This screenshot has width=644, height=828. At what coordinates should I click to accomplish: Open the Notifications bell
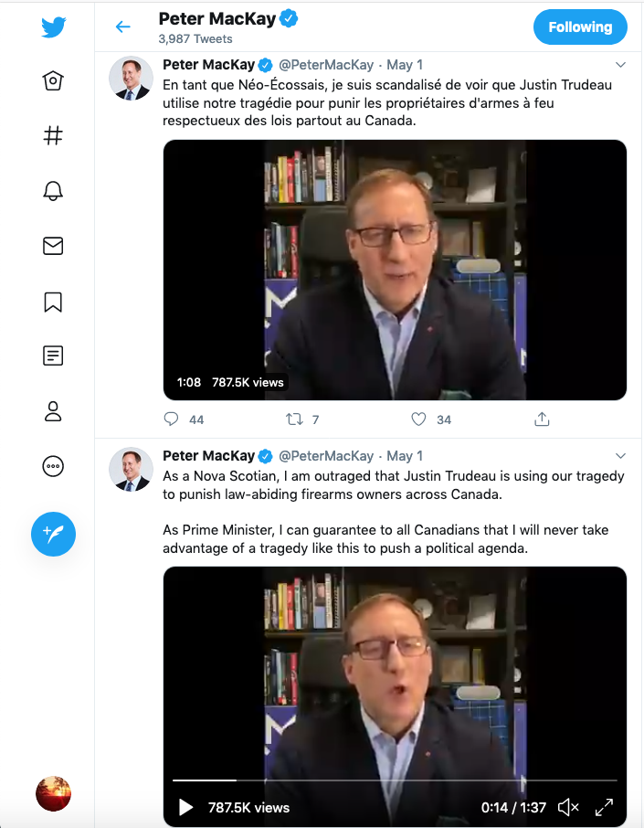53,190
